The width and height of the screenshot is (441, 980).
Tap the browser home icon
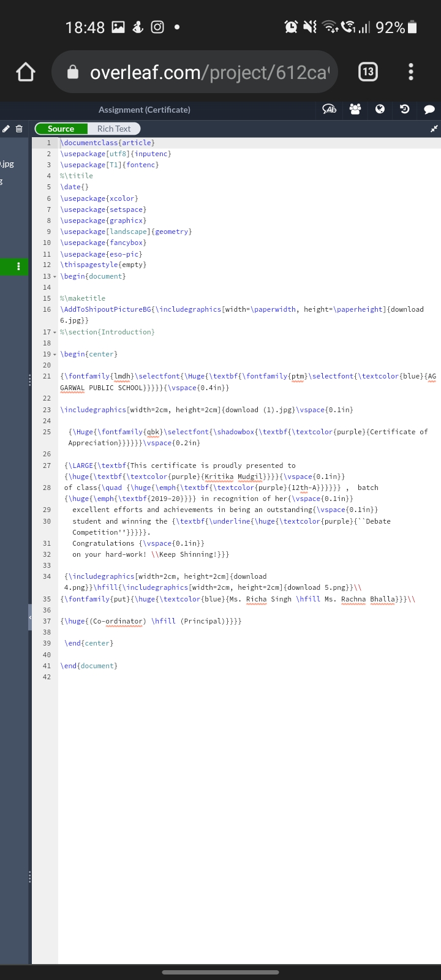click(x=26, y=72)
